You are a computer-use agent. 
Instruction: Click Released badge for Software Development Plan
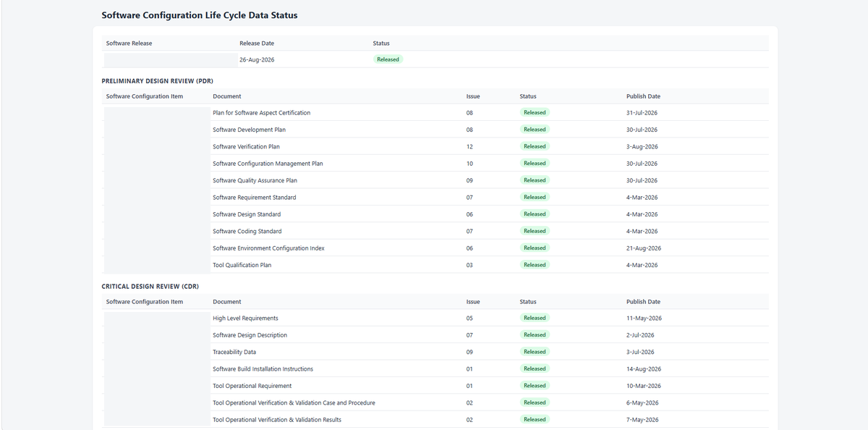point(535,130)
